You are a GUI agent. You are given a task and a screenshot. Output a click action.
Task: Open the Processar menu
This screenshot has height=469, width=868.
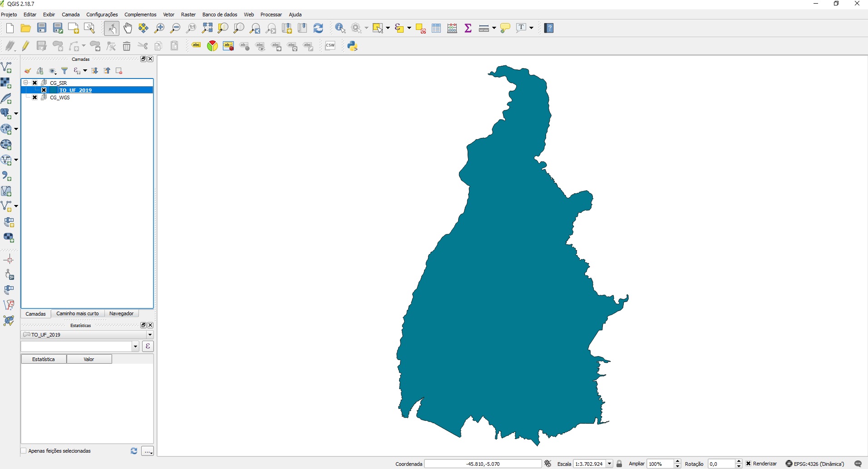tap(271, 15)
